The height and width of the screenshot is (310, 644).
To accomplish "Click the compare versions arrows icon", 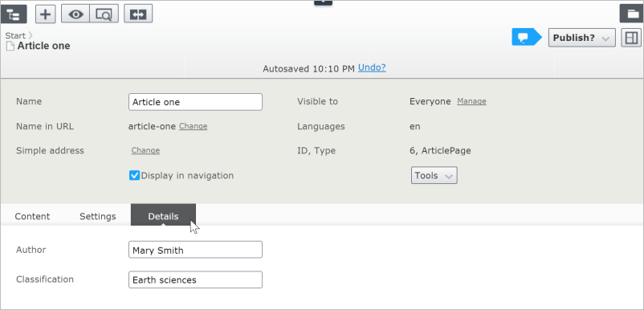I will (138, 14).
